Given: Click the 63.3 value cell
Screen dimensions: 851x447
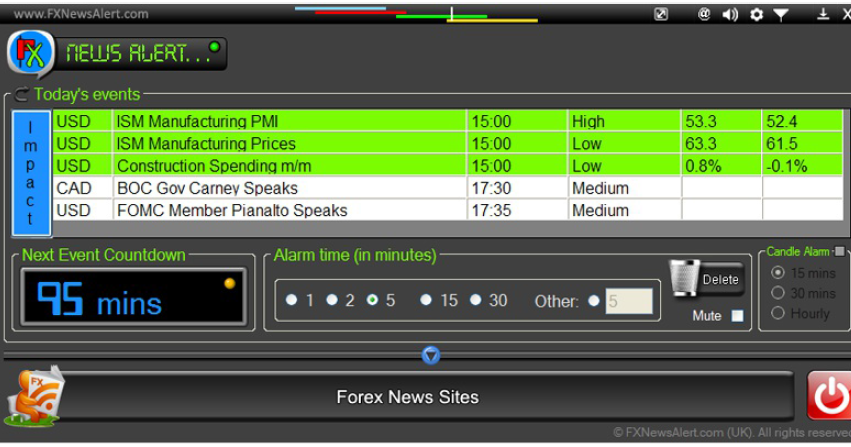Looking at the screenshot, I should click(721, 143).
